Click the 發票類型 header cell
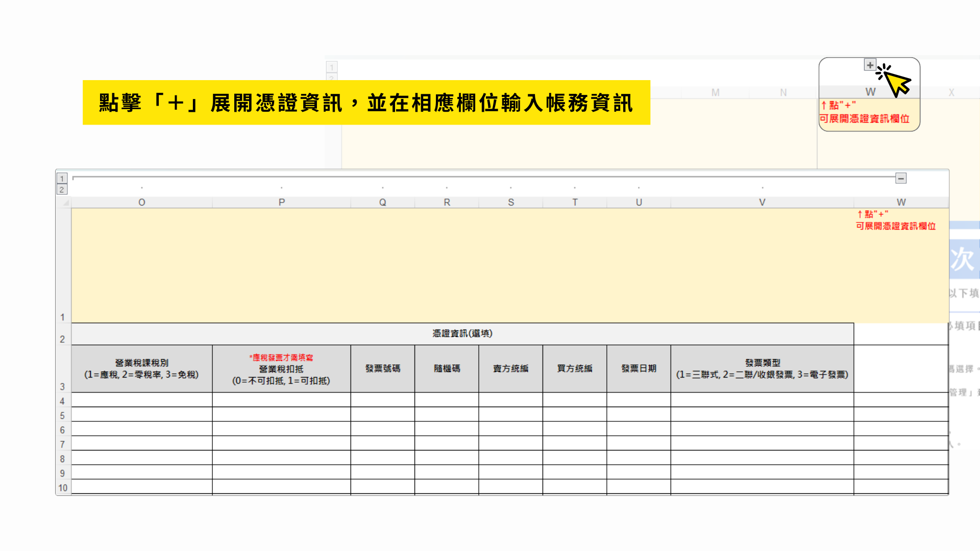The image size is (980, 551). [x=762, y=368]
